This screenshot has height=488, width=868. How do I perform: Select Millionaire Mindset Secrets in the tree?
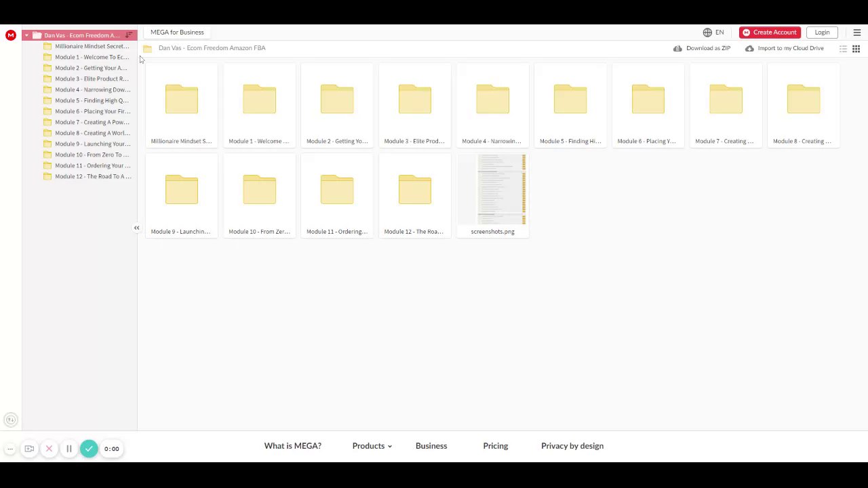pyautogui.click(x=80, y=46)
